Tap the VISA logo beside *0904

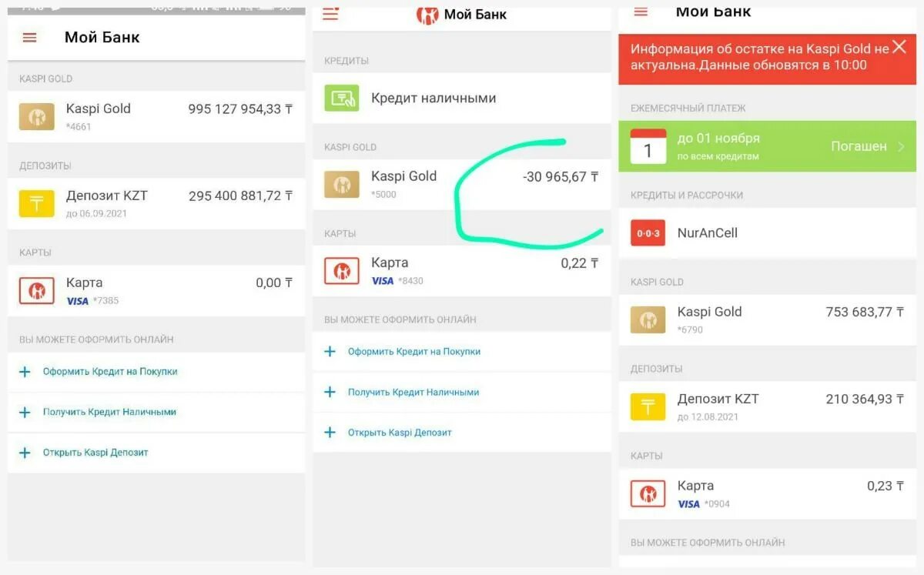(x=688, y=504)
